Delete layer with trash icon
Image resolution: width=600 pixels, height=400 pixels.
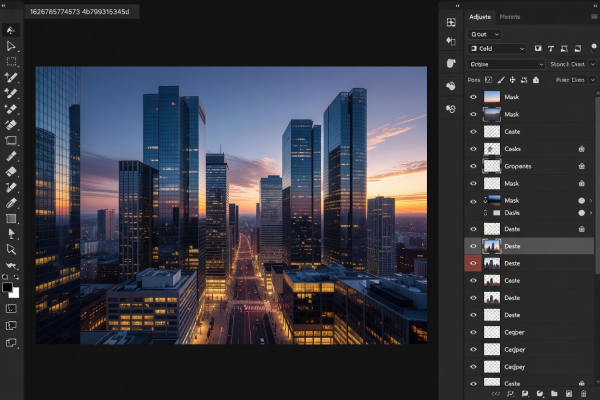pos(584,393)
